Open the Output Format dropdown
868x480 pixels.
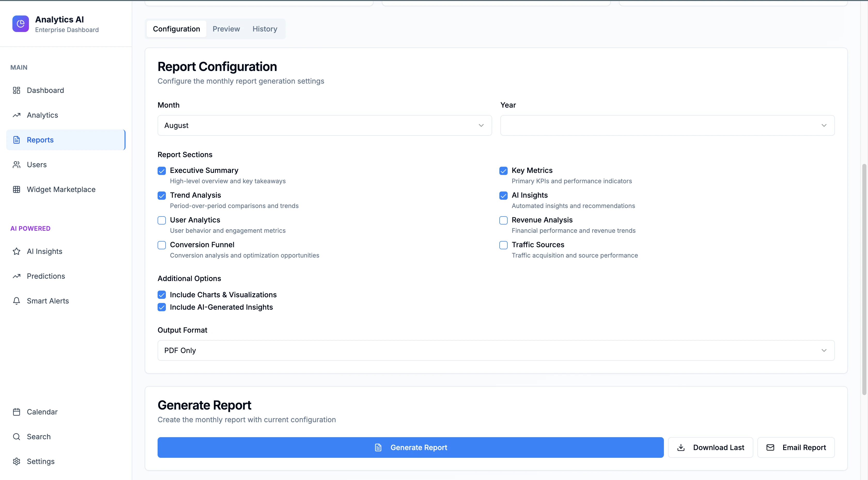(496, 350)
